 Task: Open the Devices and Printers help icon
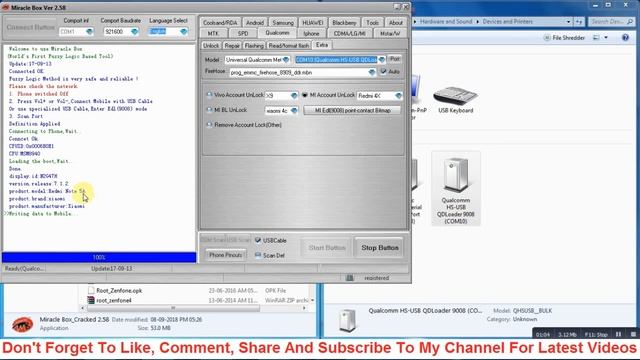[x=625, y=38]
